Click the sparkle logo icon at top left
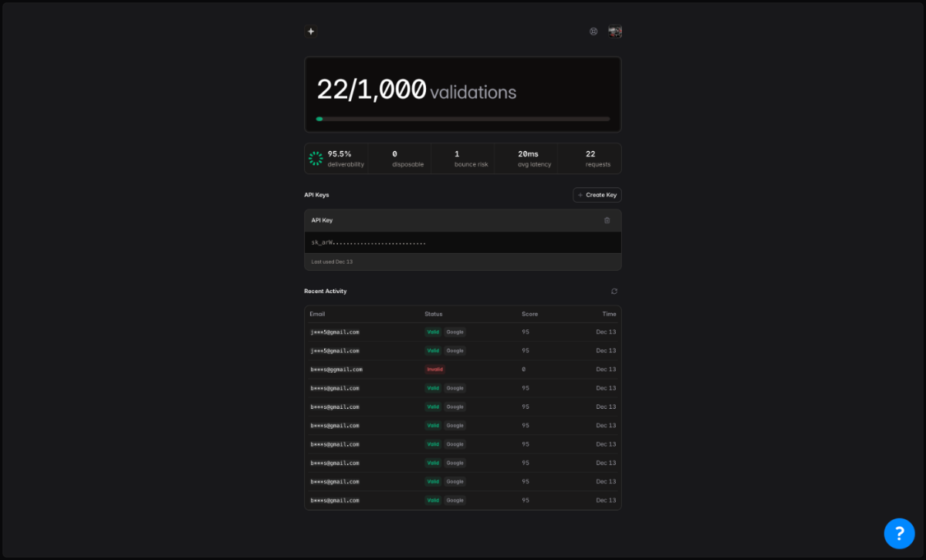Screen dimensions: 926x560 pyautogui.click(x=310, y=32)
